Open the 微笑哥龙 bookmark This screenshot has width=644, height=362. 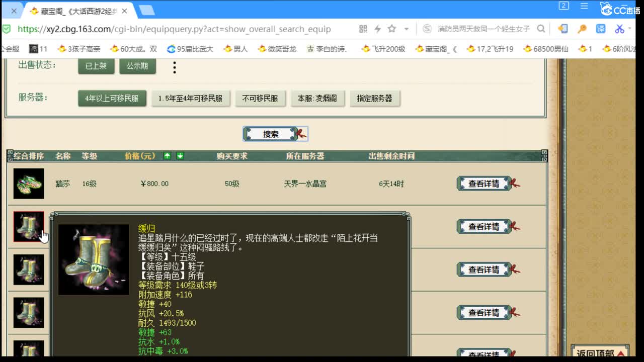277,49
